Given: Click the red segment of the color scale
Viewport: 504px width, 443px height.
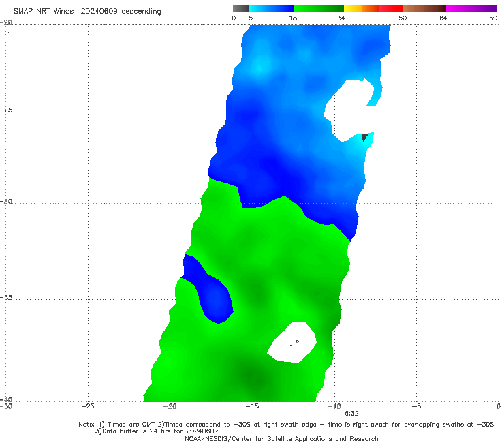Looking at the screenshot, I should [x=391, y=8].
